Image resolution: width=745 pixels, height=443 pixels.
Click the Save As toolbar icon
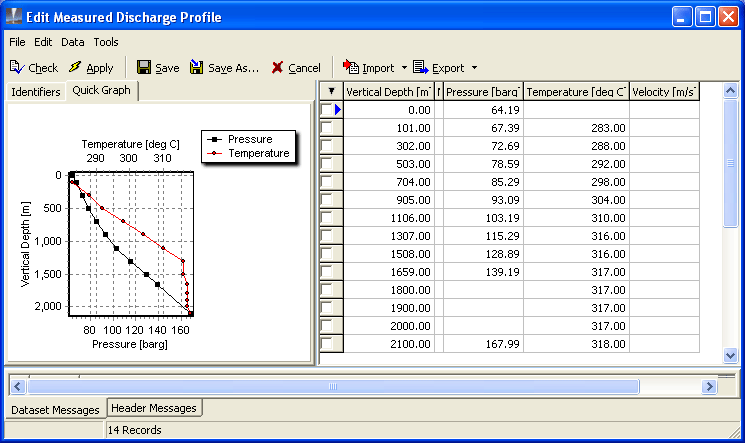(196, 68)
